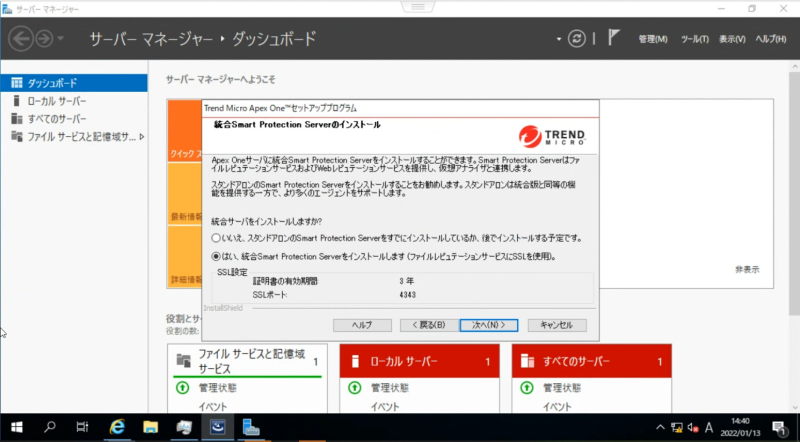Click the すべてのサーバー red tile header

(592, 361)
